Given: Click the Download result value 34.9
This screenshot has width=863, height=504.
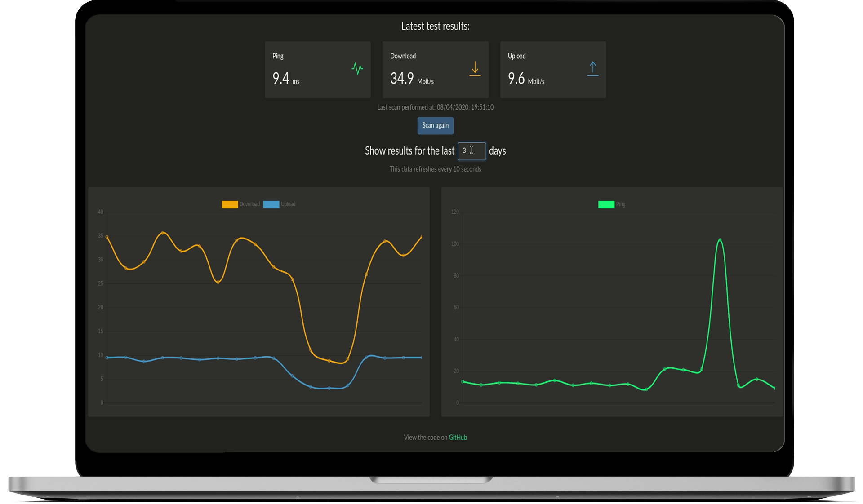Looking at the screenshot, I should [402, 79].
